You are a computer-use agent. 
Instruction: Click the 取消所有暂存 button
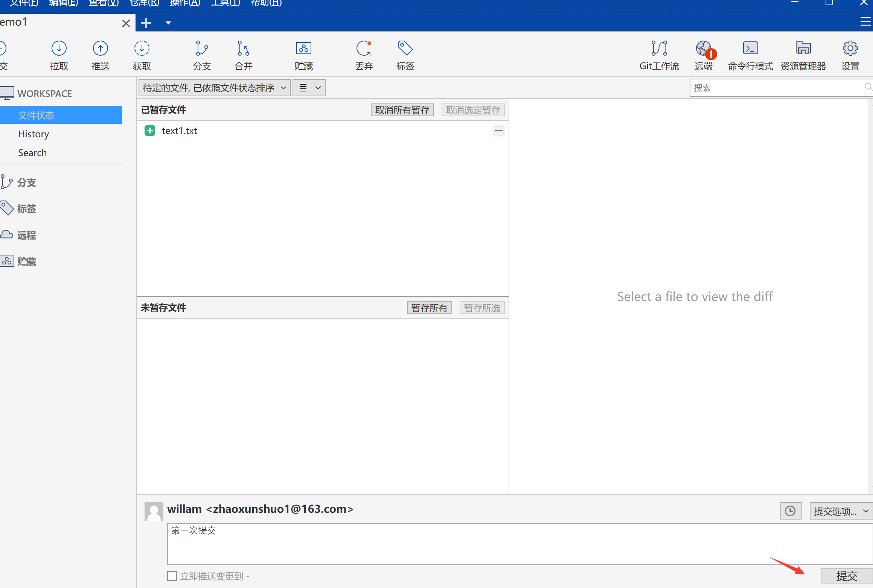click(402, 110)
